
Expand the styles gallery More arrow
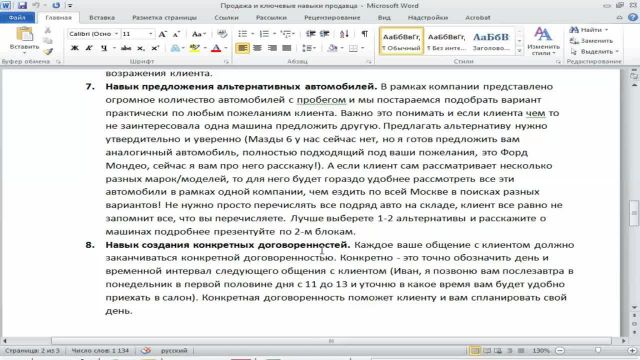[519, 51]
